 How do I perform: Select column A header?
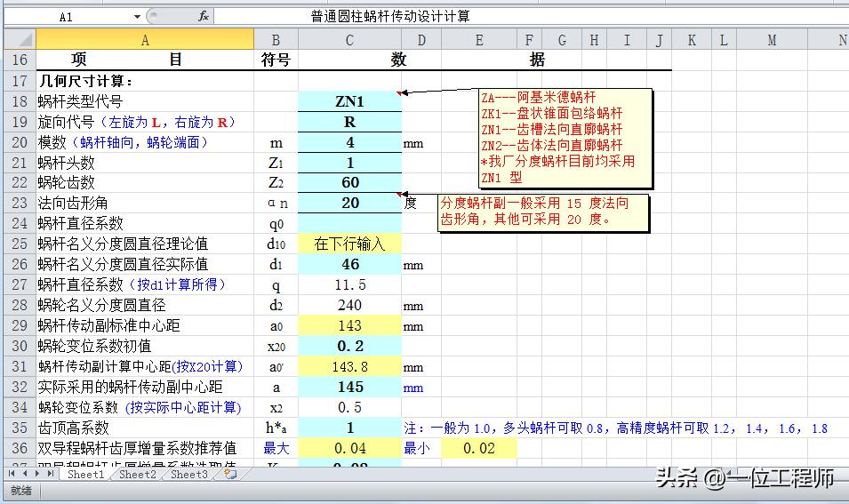[x=145, y=40]
